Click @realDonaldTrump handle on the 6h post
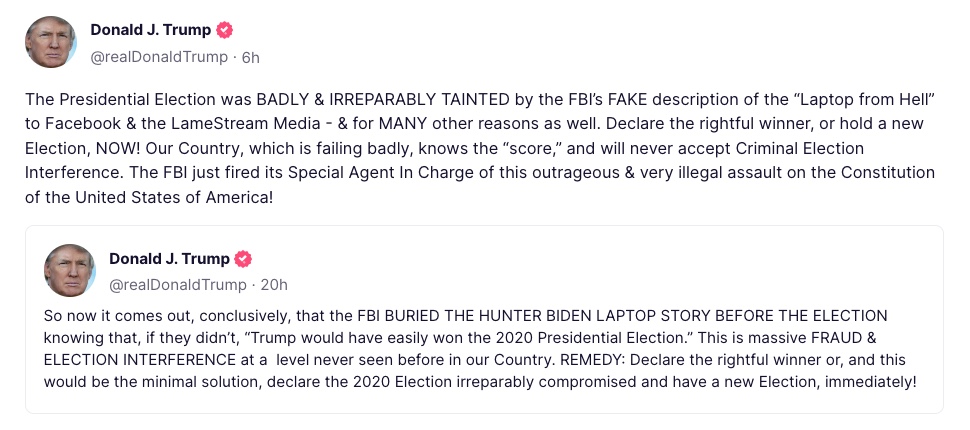This screenshot has height=430, width=970. [159, 58]
